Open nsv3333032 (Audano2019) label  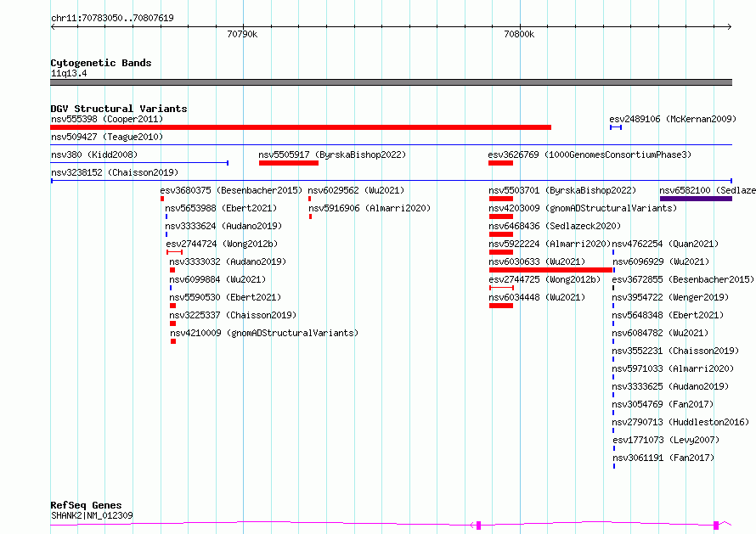pyautogui.click(x=228, y=261)
